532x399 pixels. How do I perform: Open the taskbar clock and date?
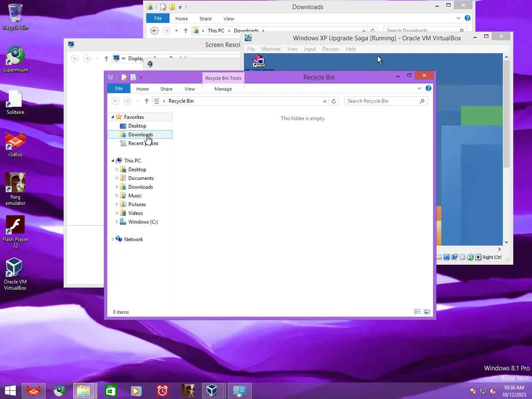pos(514,391)
